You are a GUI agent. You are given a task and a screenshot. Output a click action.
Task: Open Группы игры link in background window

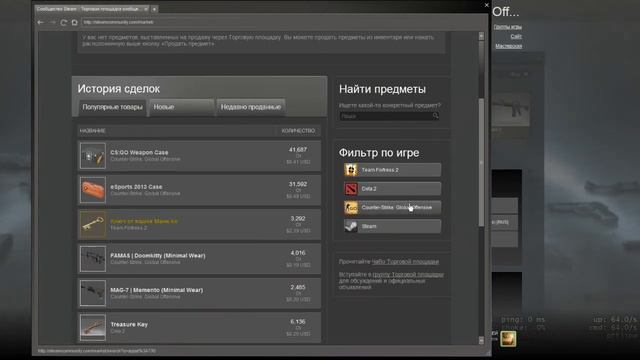[x=508, y=27]
